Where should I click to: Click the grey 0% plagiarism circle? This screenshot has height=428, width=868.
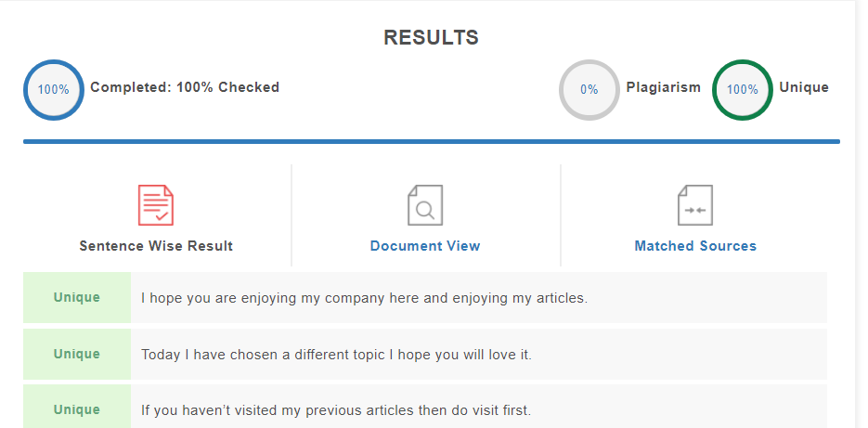(x=589, y=90)
